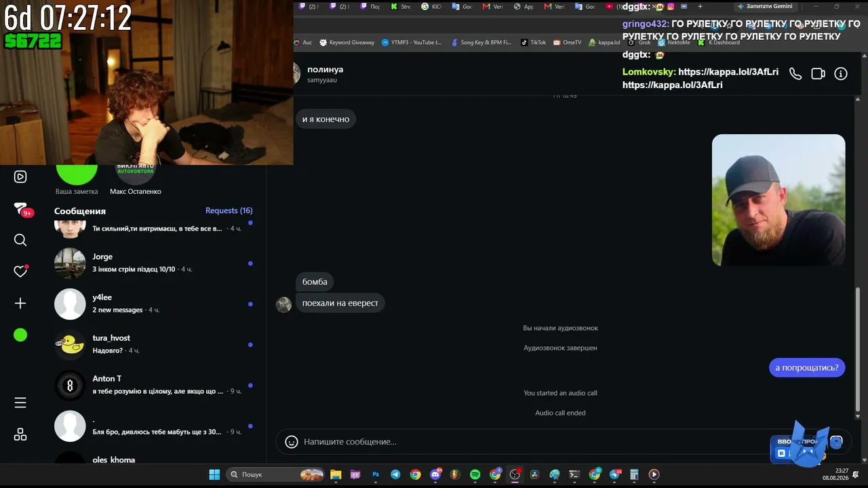Open the new browser tab plus button
The width and height of the screenshot is (868, 488).
[x=700, y=7]
